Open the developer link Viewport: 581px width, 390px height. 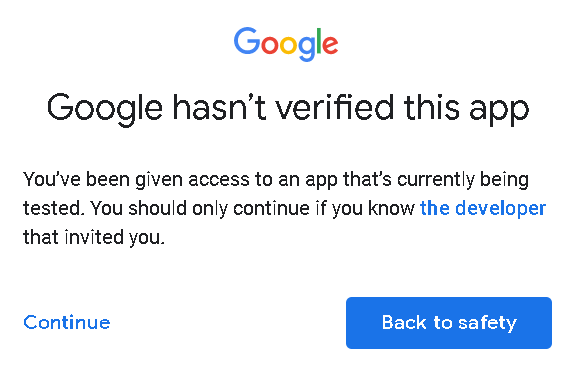click(483, 209)
